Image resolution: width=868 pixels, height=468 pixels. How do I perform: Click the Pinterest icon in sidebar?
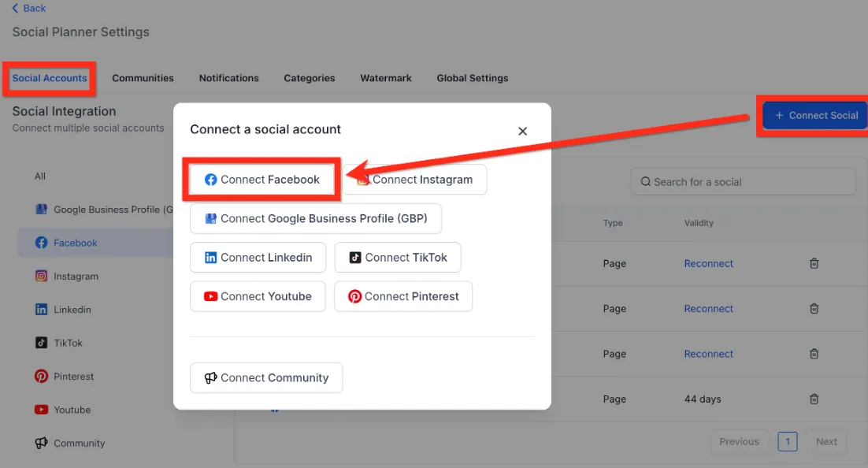[41, 376]
